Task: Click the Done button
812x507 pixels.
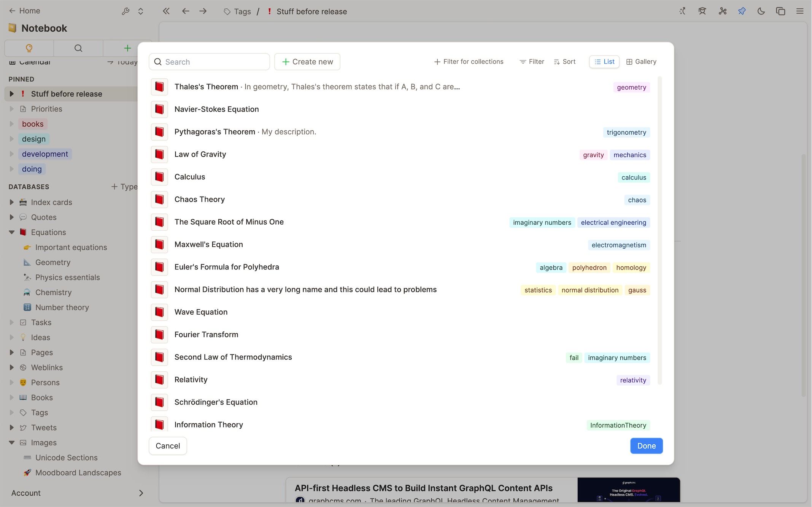Action: coord(646,446)
